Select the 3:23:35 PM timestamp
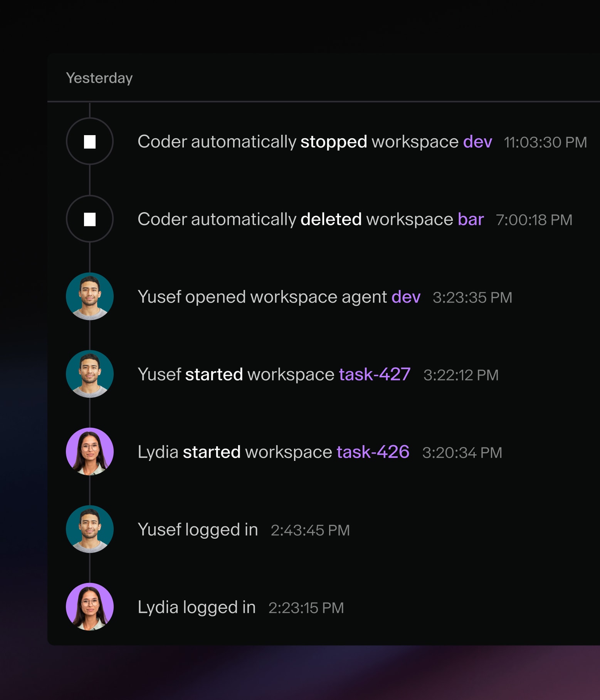 pos(472,298)
